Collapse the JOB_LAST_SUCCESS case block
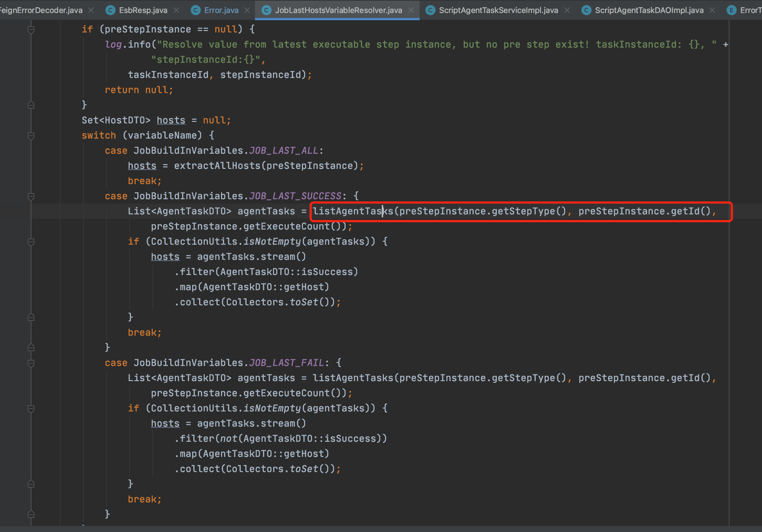 click(x=31, y=197)
